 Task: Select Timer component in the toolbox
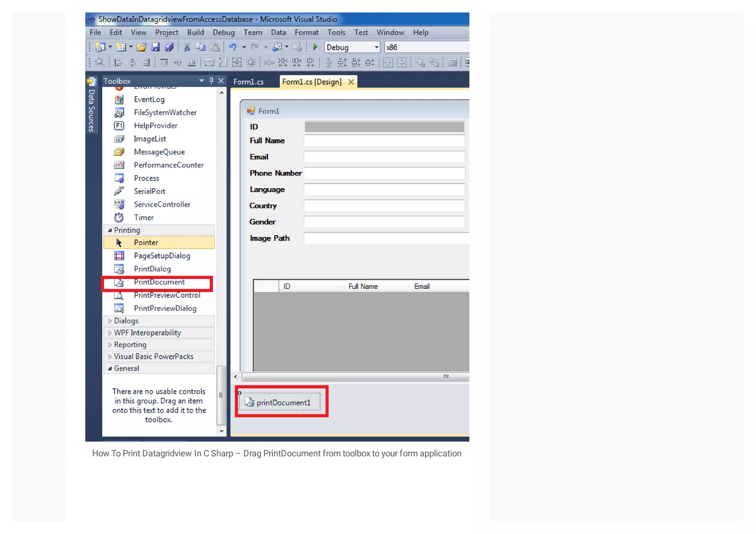pyautogui.click(x=144, y=217)
